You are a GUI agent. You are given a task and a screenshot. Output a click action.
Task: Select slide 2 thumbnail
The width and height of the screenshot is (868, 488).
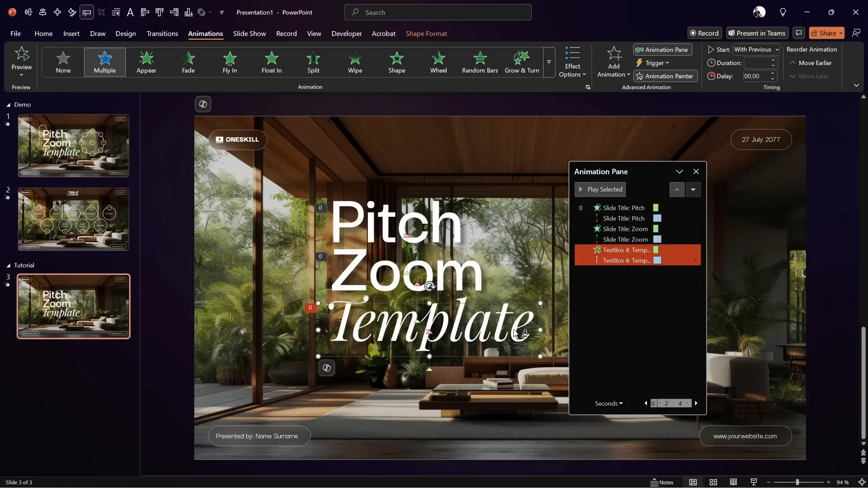click(73, 219)
